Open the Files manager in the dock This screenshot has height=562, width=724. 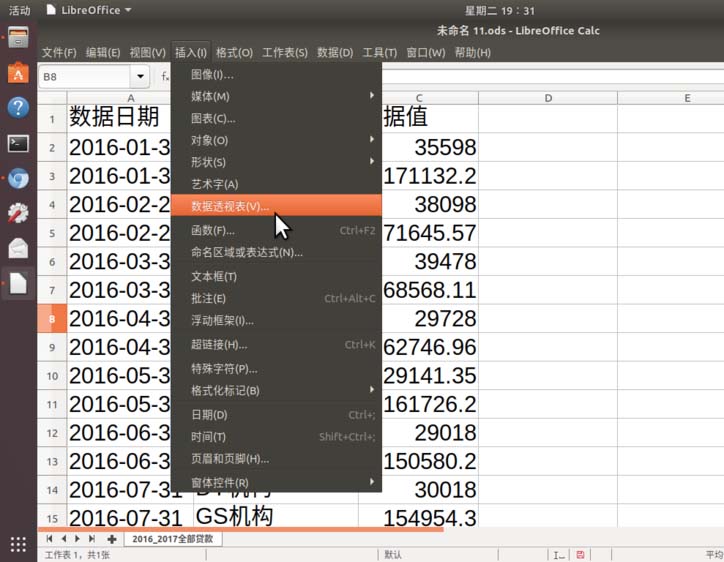(x=18, y=39)
